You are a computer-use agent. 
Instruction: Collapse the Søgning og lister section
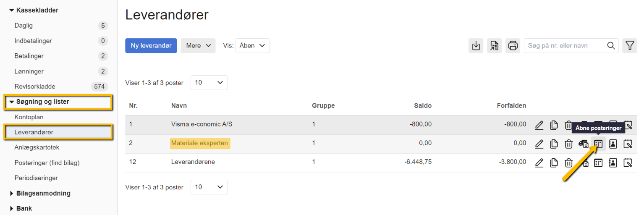tap(12, 102)
